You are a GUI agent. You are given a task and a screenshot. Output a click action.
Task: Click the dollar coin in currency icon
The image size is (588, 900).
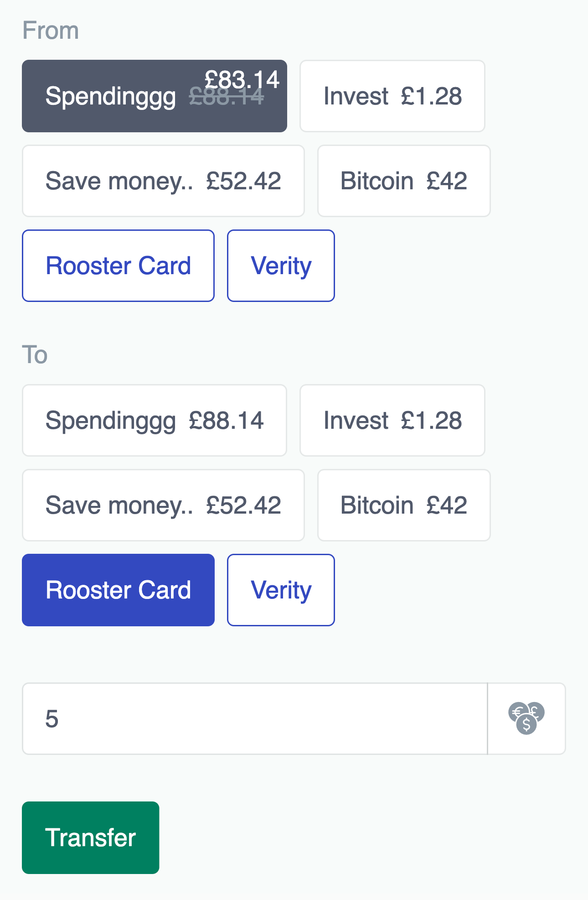click(x=526, y=724)
